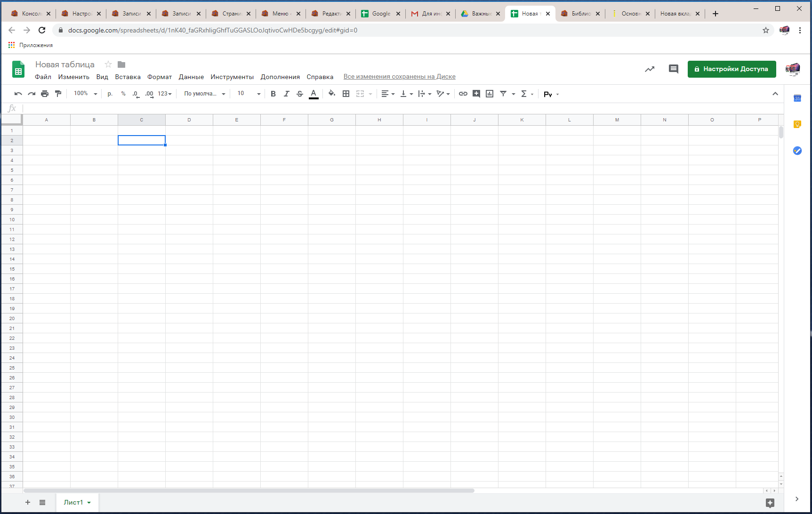This screenshot has width=812, height=514.
Task: Open the Изменить menu
Action: point(74,77)
